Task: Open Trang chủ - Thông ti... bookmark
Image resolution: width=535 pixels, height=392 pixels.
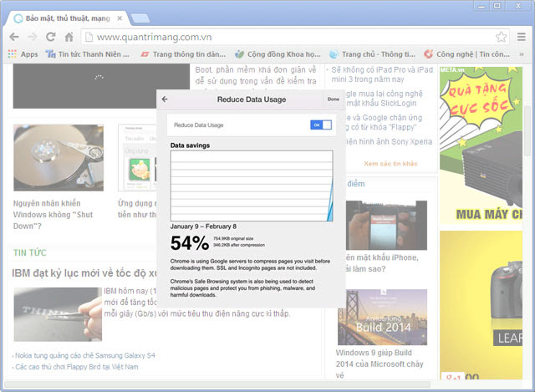Action: [372, 54]
